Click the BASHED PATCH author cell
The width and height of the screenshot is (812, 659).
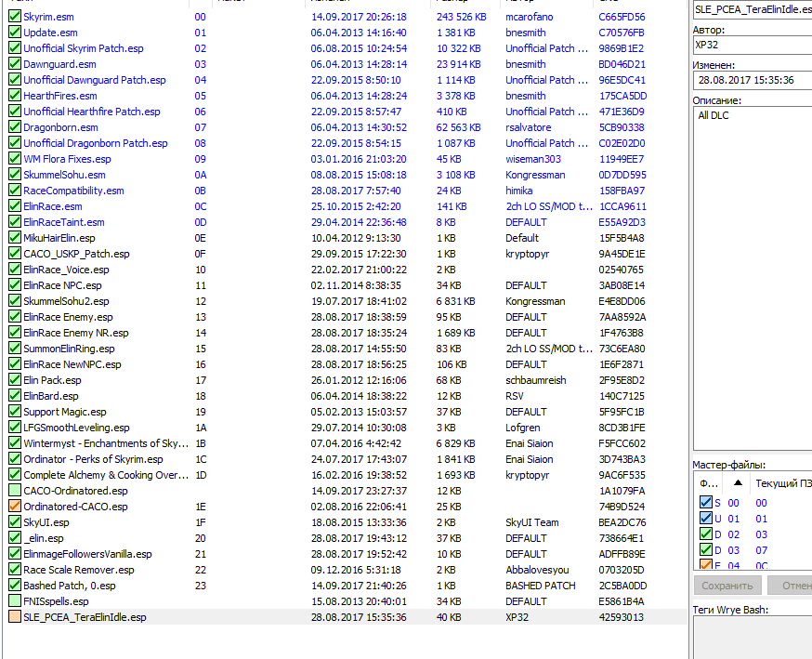tap(540, 586)
